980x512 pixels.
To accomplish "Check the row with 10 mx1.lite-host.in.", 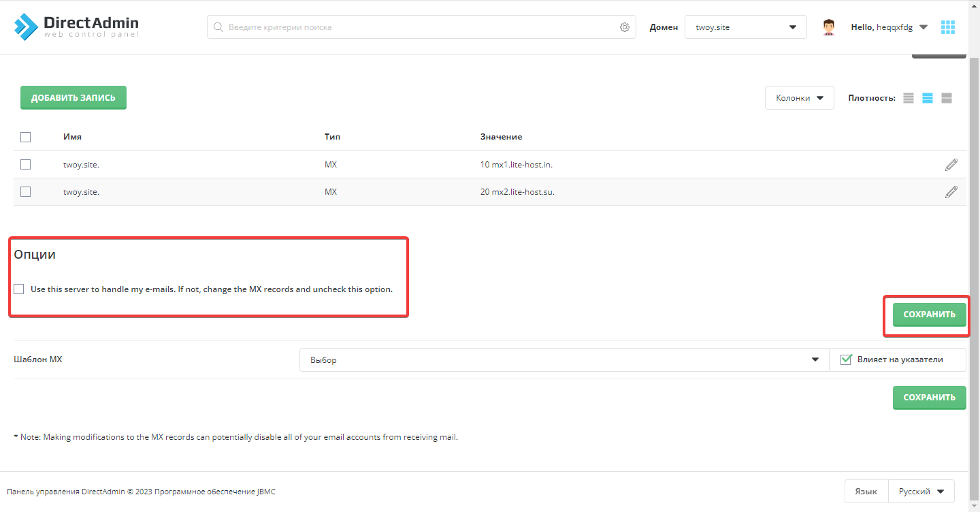I will click(26, 164).
